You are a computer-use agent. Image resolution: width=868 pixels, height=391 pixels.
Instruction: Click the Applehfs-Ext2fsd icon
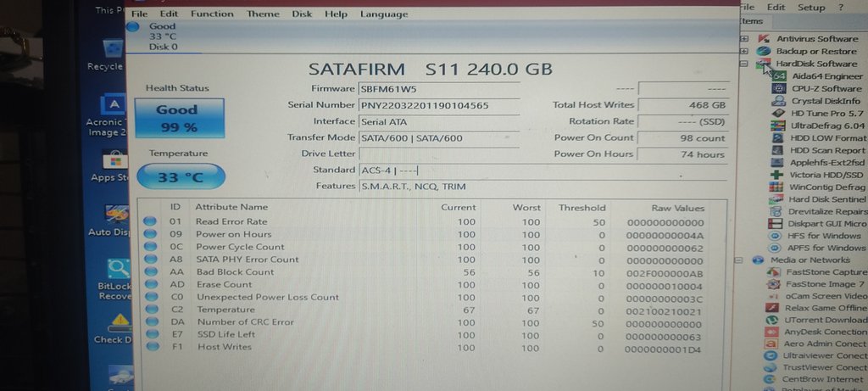[x=778, y=163]
